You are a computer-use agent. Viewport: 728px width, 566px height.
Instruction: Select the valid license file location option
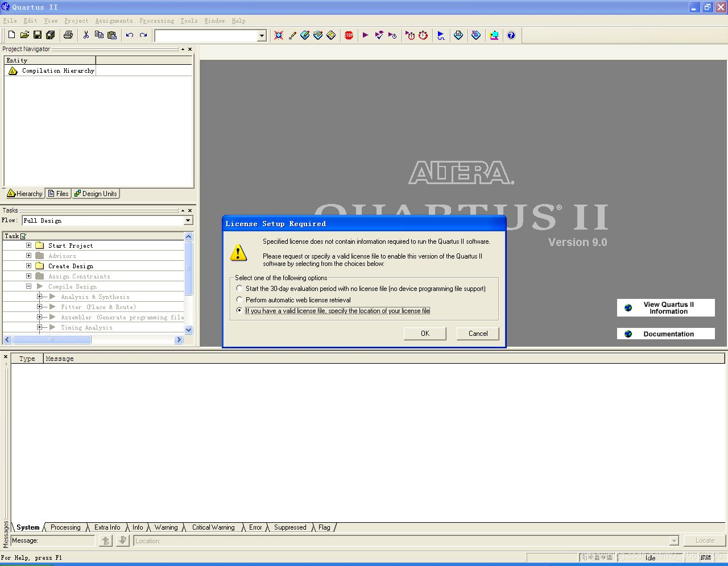[239, 310]
